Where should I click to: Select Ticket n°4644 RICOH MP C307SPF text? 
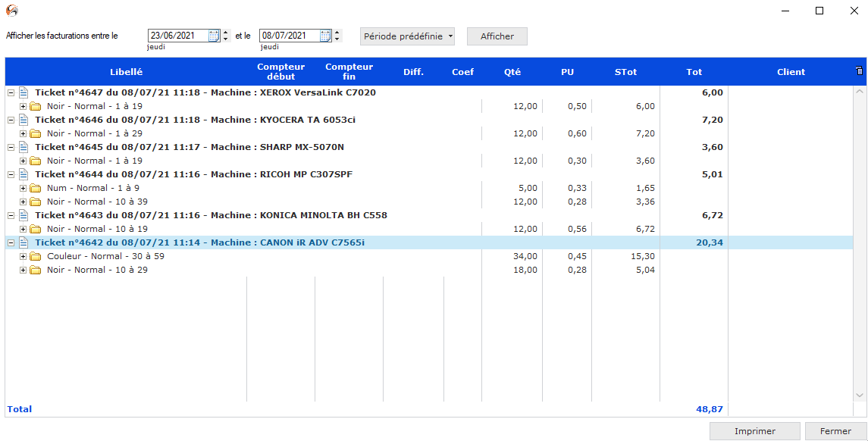point(194,174)
